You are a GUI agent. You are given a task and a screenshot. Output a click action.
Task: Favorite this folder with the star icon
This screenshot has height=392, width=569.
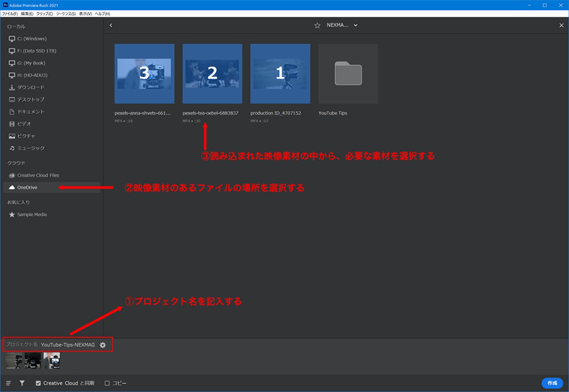317,25
